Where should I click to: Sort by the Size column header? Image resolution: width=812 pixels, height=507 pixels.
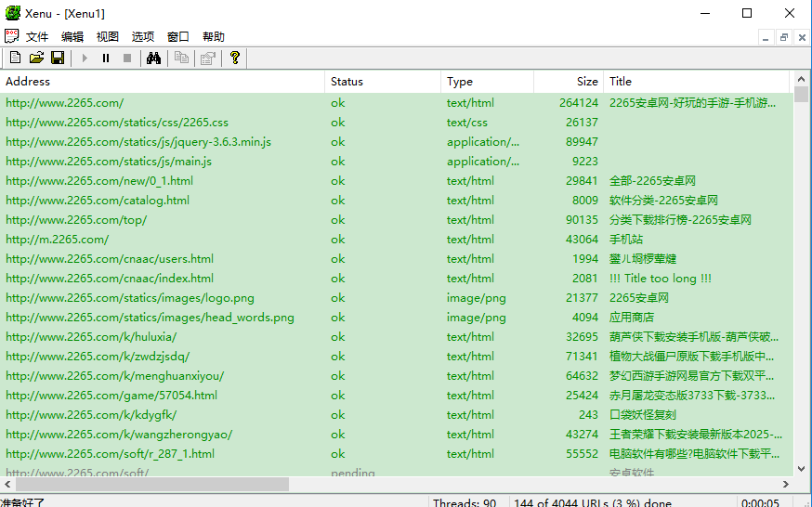[x=569, y=82]
